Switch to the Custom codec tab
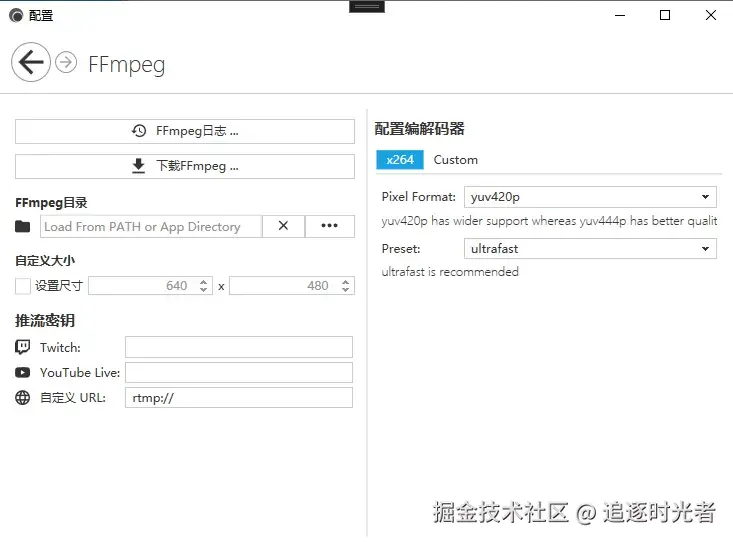Screen dimensions: 733x542 pyautogui.click(x=456, y=160)
